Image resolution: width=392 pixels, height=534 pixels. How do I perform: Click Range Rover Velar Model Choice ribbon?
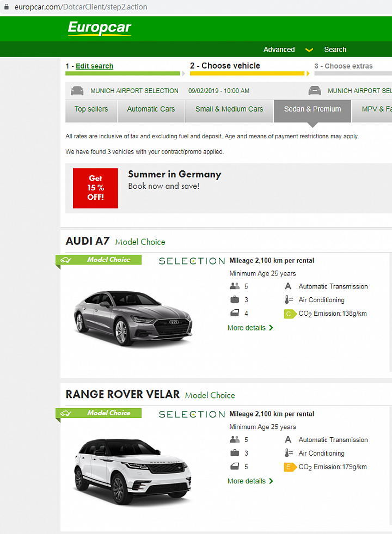click(99, 413)
